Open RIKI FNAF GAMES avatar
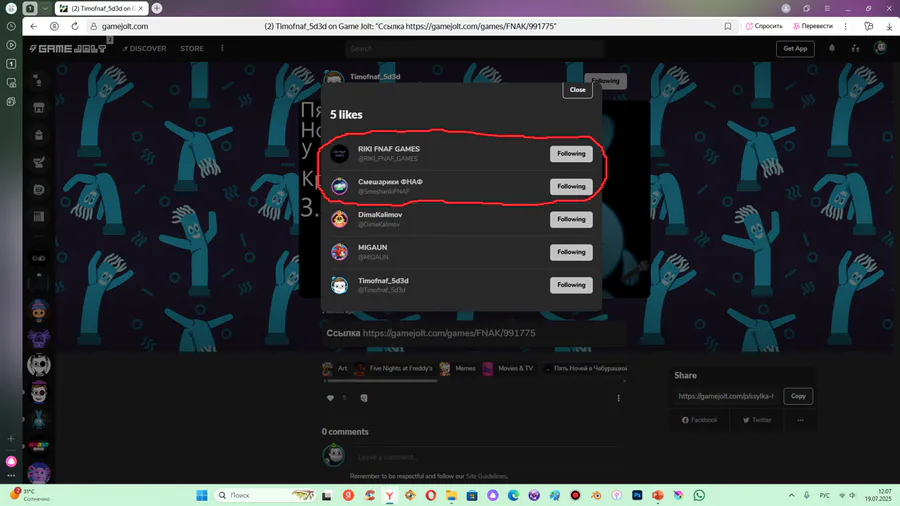Image resolution: width=900 pixels, height=506 pixels. pyautogui.click(x=339, y=154)
